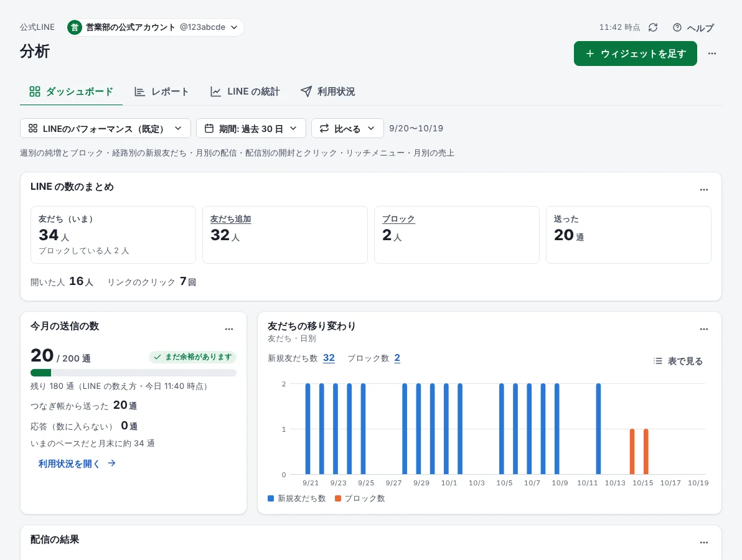Click the 開いた人 16人 stat
Screen dimensions: 742x560
pyautogui.click(x=62, y=281)
